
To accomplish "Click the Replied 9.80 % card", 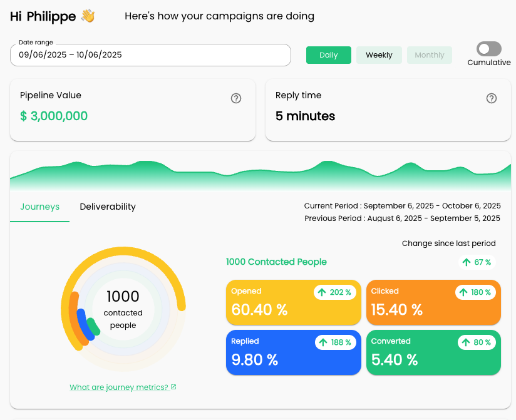I will point(294,352).
